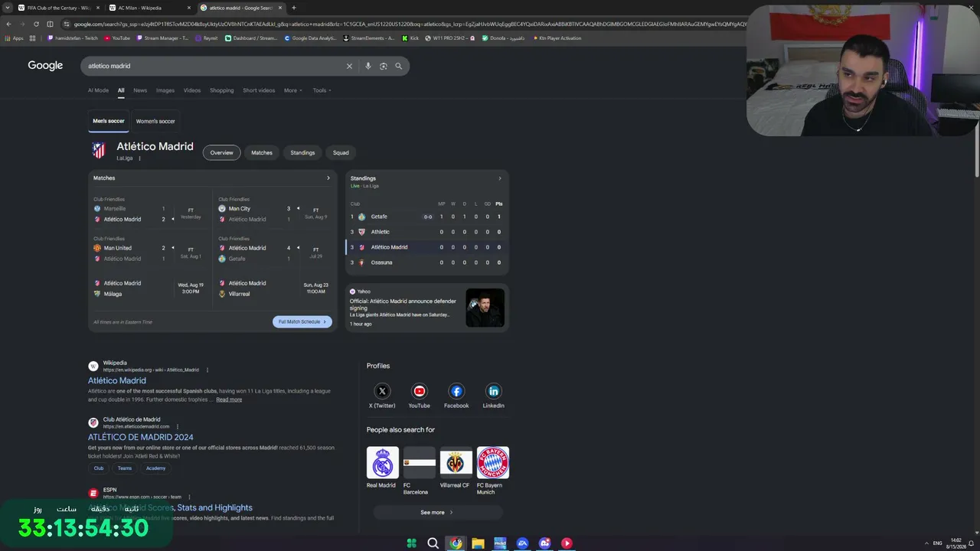Viewport: 980px width, 551px height.
Task: Switch to Women's soccer
Action: coord(155,121)
